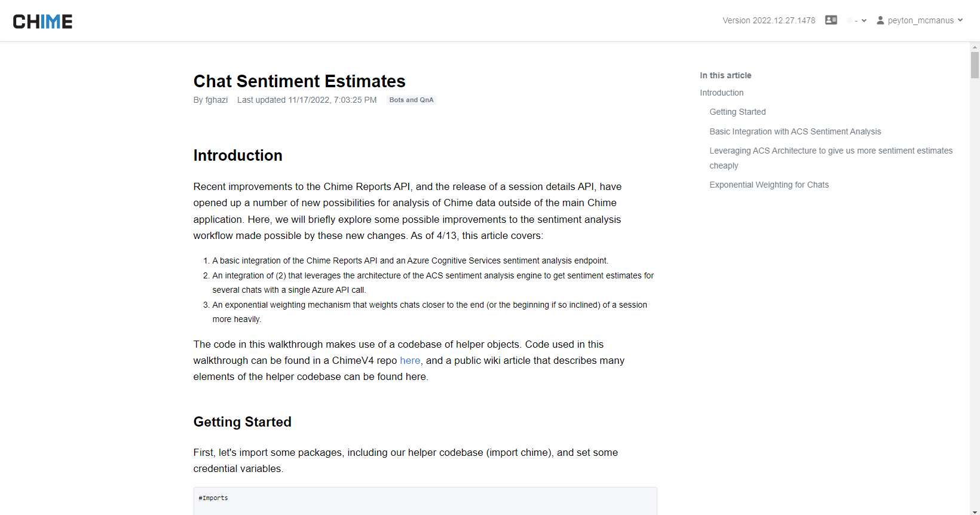
Task: Open Basic Integration with ACS Sentiment Analysis
Action: coord(795,131)
